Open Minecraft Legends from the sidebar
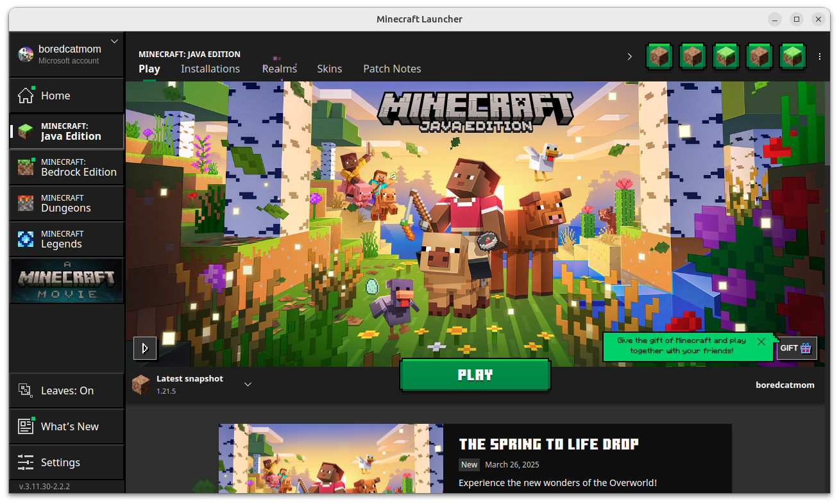The width and height of the screenshot is (839, 504). tap(26, 239)
